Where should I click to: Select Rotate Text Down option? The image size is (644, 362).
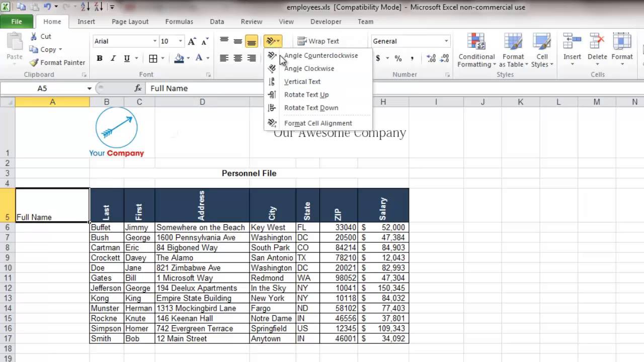[x=318, y=108]
